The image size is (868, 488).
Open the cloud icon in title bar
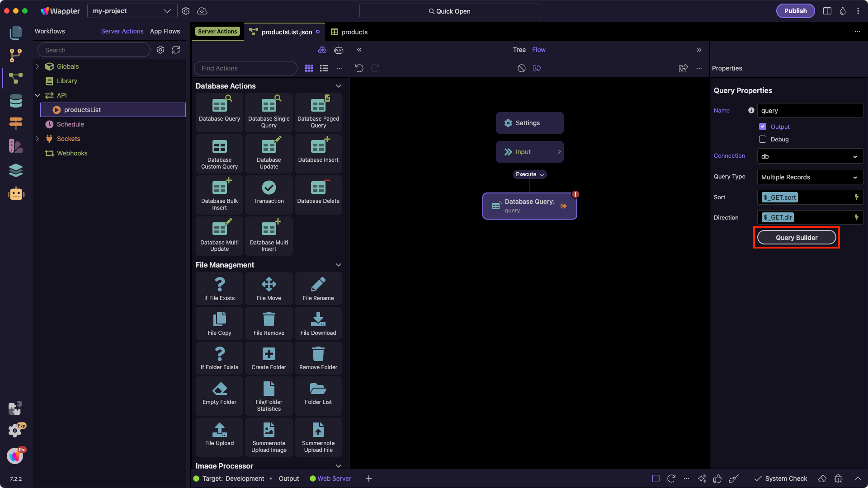202,11
